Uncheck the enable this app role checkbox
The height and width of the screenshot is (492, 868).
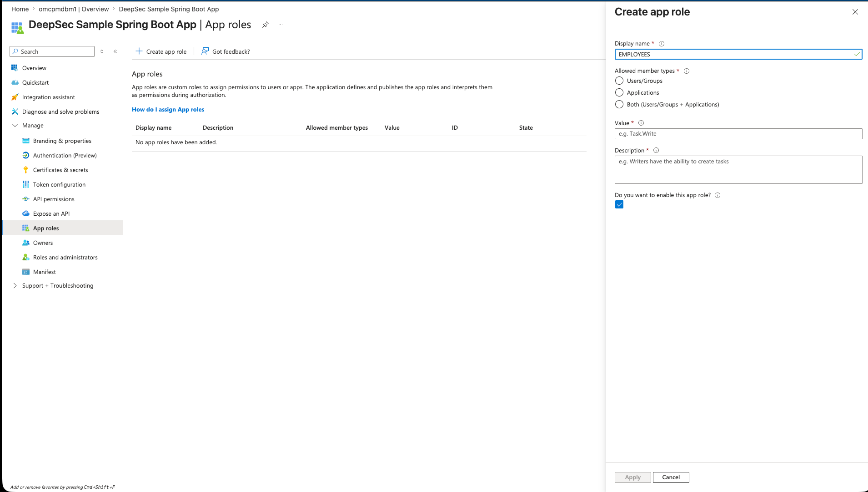pyautogui.click(x=619, y=204)
